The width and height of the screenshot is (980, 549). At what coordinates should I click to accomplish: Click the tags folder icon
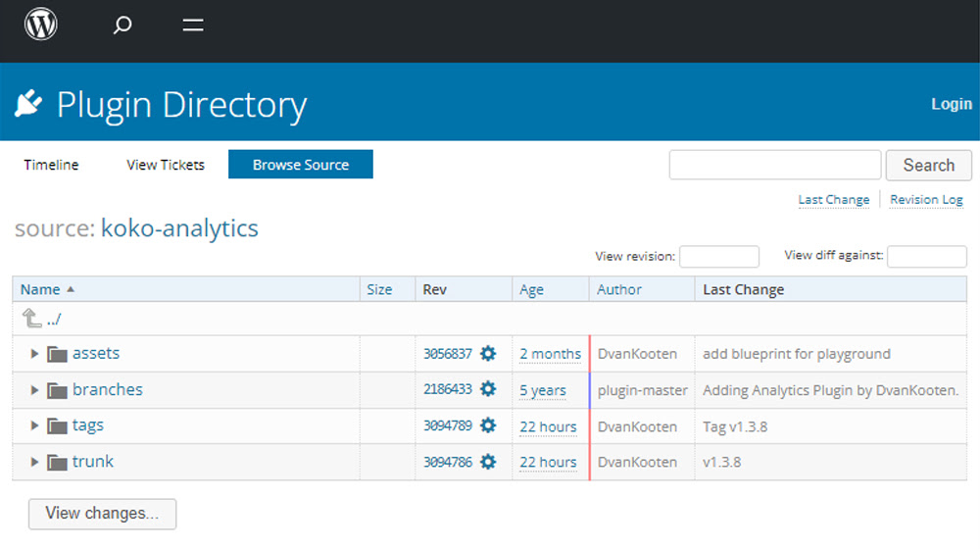pos(57,425)
